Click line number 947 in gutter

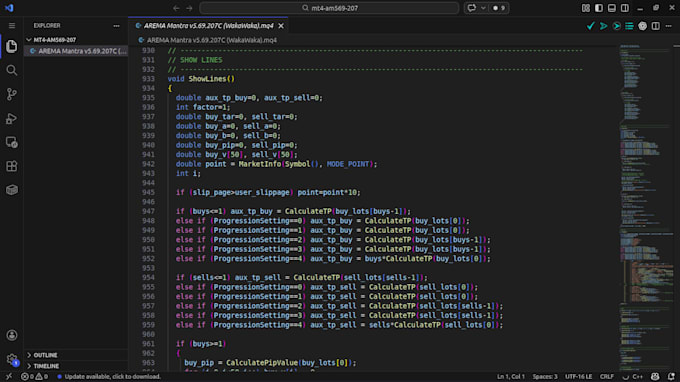(148, 211)
